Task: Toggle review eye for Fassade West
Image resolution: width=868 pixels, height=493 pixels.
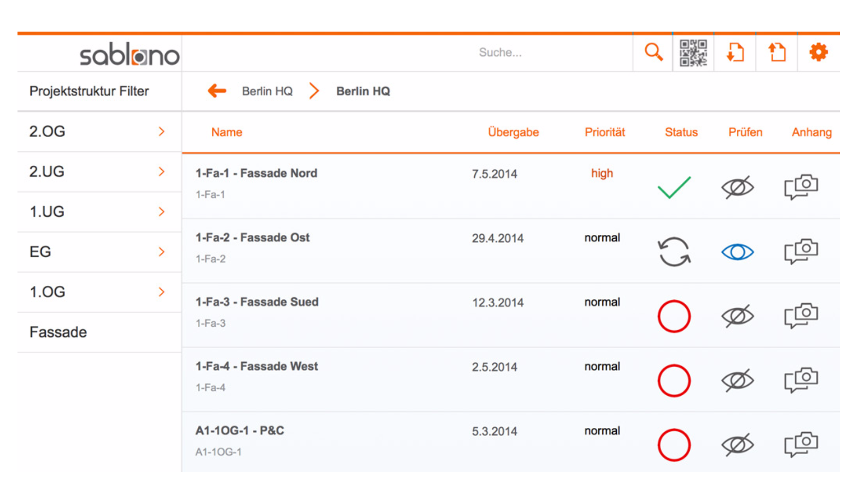Action: point(737,380)
